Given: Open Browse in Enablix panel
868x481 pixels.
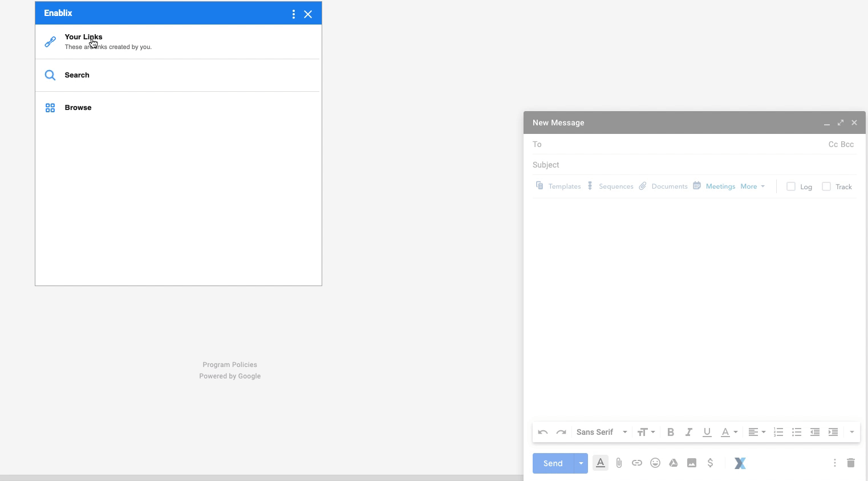Looking at the screenshot, I should [x=177, y=108].
